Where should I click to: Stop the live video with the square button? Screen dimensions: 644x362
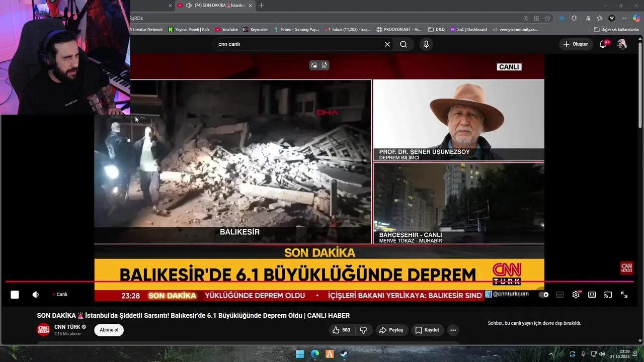pos(15,295)
